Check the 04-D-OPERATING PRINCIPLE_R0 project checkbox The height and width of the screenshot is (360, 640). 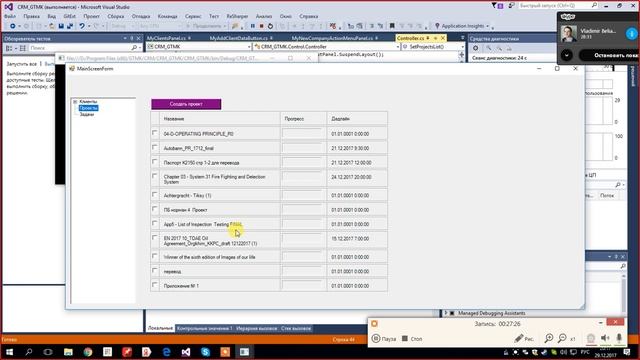pyautogui.click(x=155, y=133)
